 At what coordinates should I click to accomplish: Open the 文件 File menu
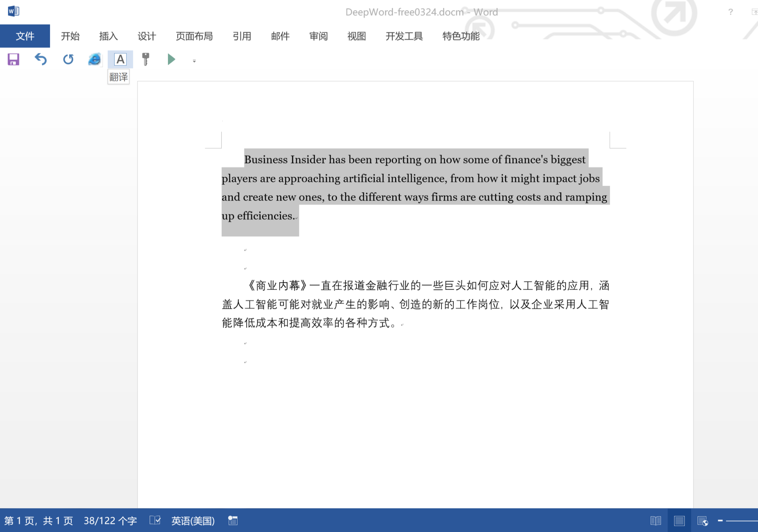[x=25, y=36]
